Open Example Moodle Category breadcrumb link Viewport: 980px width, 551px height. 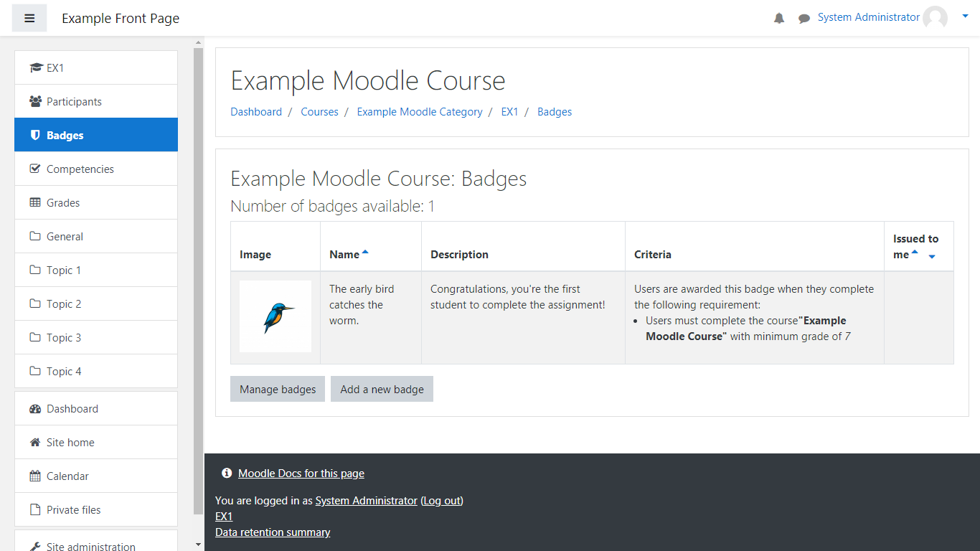(x=420, y=112)
